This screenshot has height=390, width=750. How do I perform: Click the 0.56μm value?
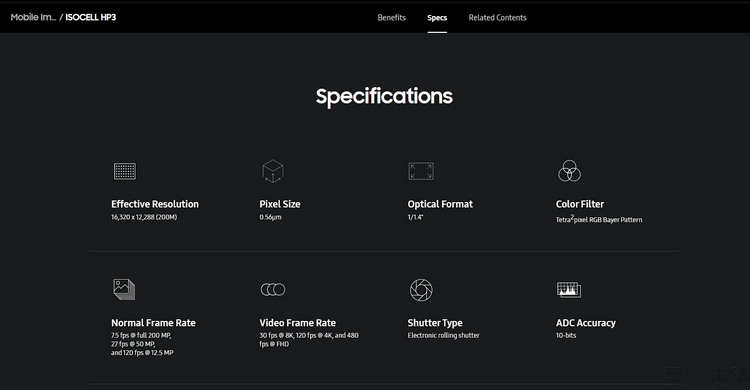[x=270, y=217]
